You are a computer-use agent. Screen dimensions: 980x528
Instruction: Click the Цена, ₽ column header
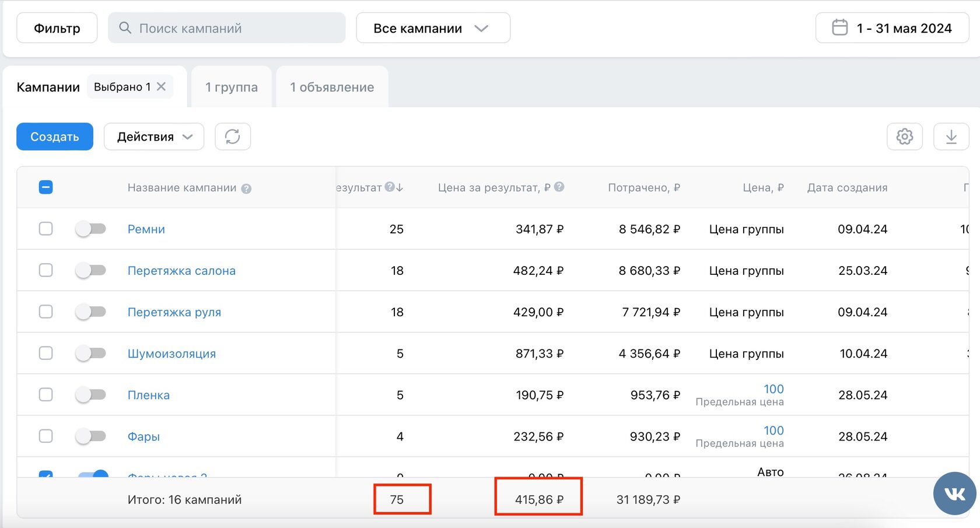pyautogui.click(x=763, y=188)
